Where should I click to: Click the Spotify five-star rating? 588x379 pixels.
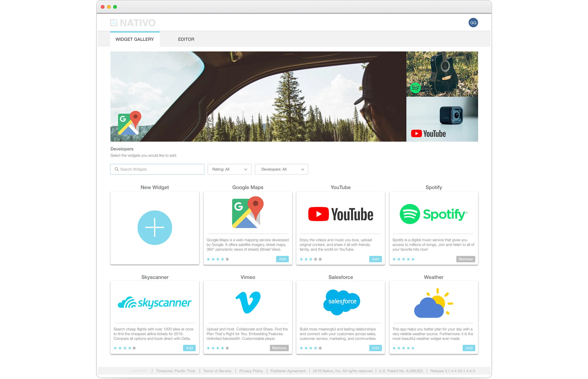tap(403, 259)
